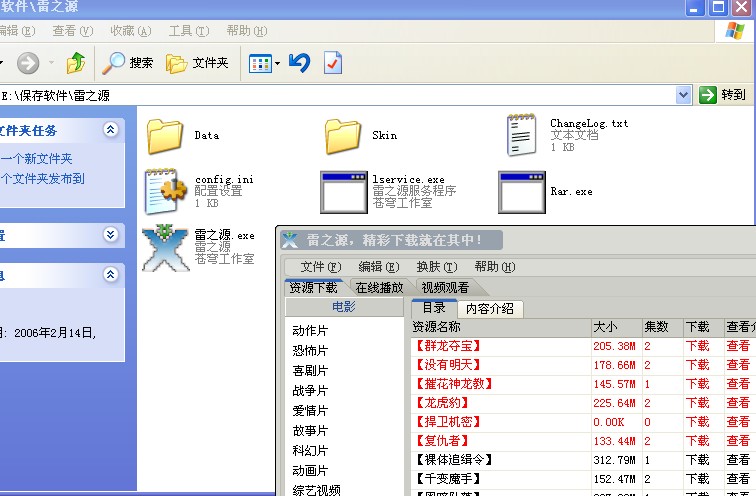Screen dimensions: 756x496
Task: Select the 战争片 category
Action: pyautogui.click(x=310, y=390)
